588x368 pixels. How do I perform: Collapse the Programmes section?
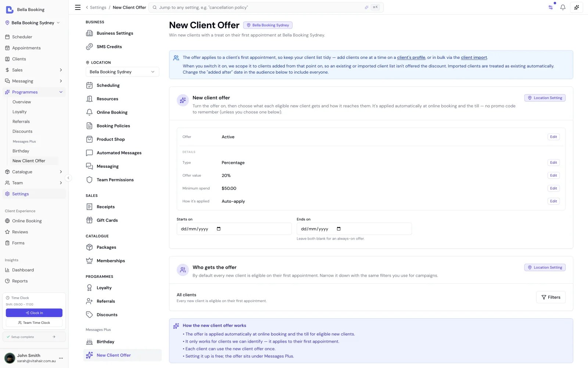(x=61, y=92)
